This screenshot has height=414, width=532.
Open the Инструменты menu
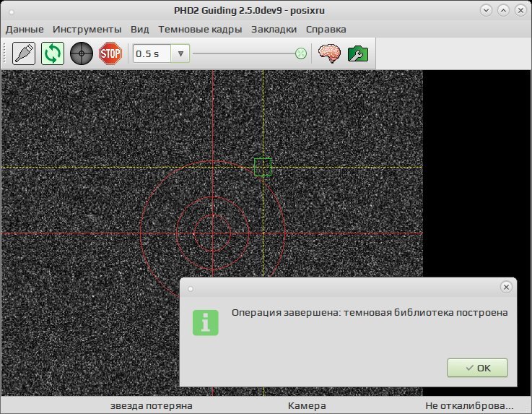[x=87, y=29]
